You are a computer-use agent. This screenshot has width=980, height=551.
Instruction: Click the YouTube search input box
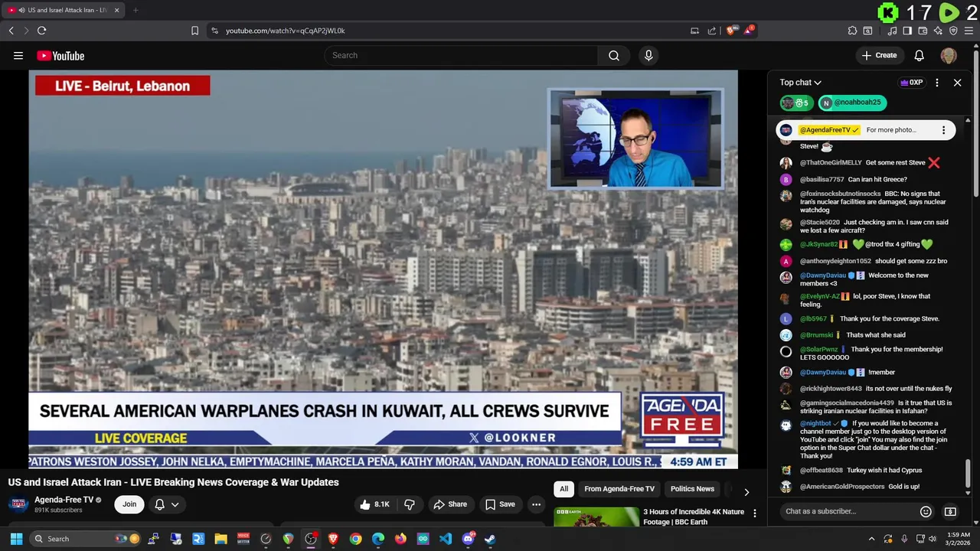click(462, 55)
